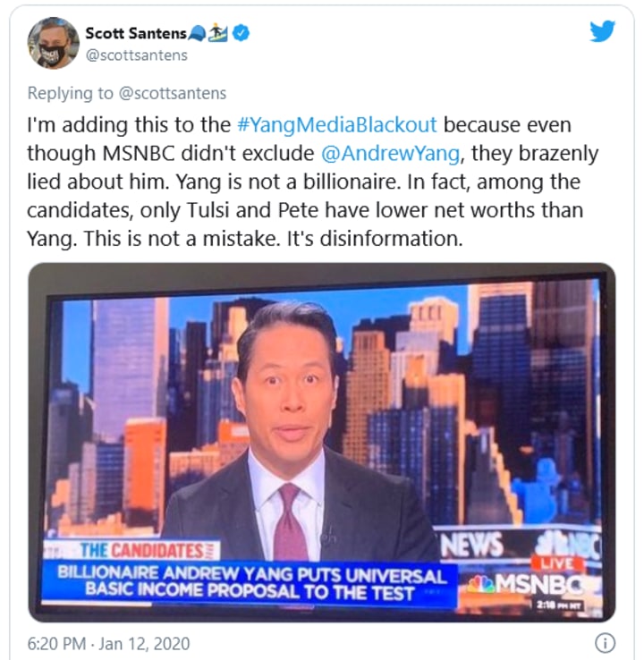
Task: Click the tweet text beginning I'm adding
Action: (312, 182)
